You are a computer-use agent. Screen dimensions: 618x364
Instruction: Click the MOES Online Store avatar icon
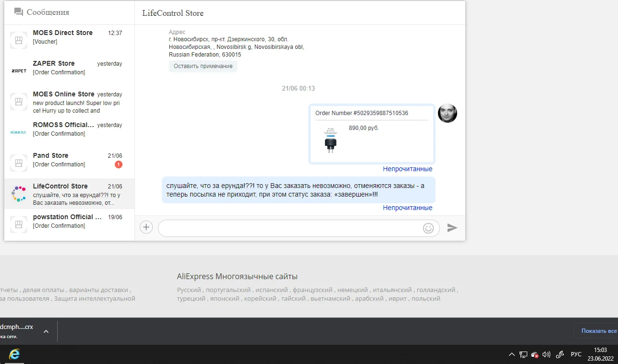19,102
